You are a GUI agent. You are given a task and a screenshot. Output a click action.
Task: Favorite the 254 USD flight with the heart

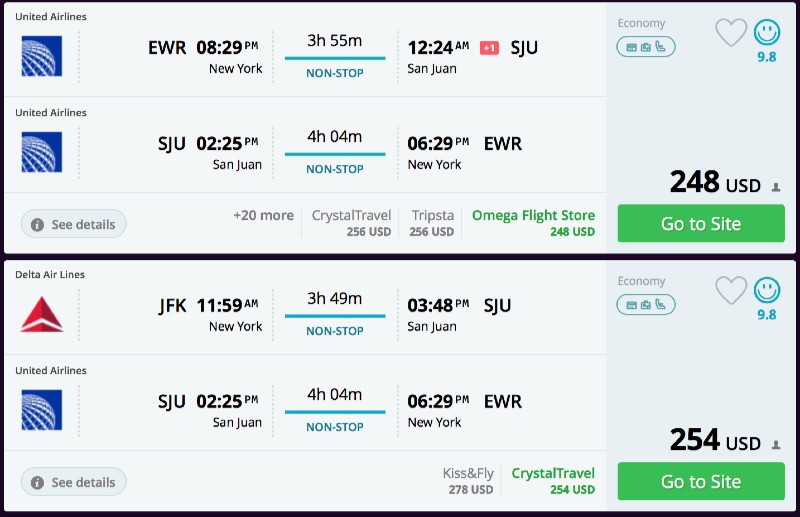click(x=731, y=291)
